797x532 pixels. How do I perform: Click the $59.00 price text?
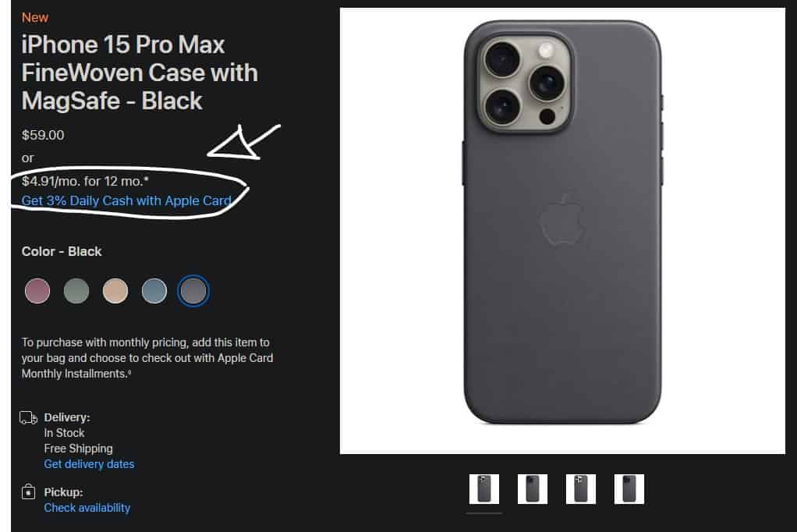pos(43,135)
